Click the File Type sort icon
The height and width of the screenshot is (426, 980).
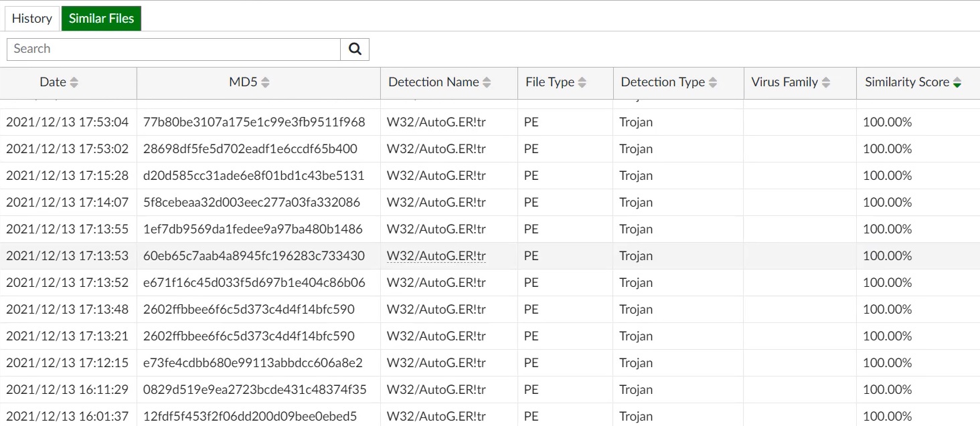point(582,82)
